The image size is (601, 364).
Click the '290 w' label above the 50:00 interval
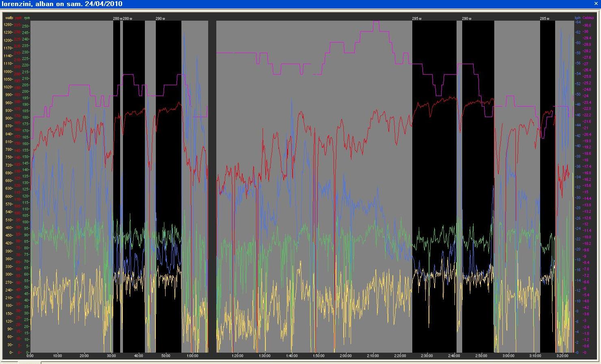point(160,19)
